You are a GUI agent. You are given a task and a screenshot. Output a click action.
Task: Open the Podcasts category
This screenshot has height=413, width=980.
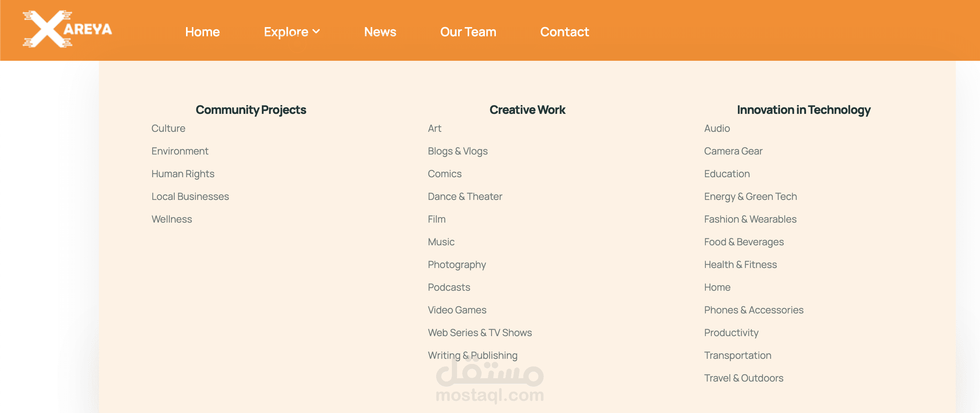449,287
